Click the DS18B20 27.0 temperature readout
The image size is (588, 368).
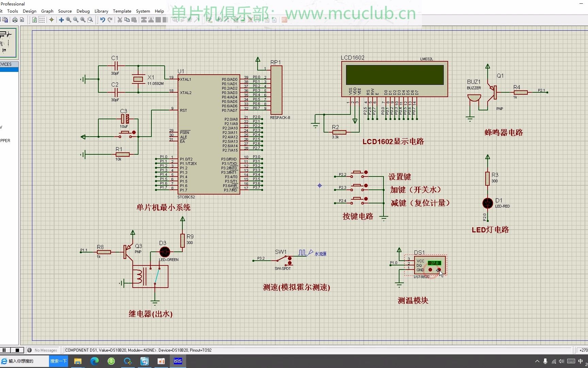[434, 263]
